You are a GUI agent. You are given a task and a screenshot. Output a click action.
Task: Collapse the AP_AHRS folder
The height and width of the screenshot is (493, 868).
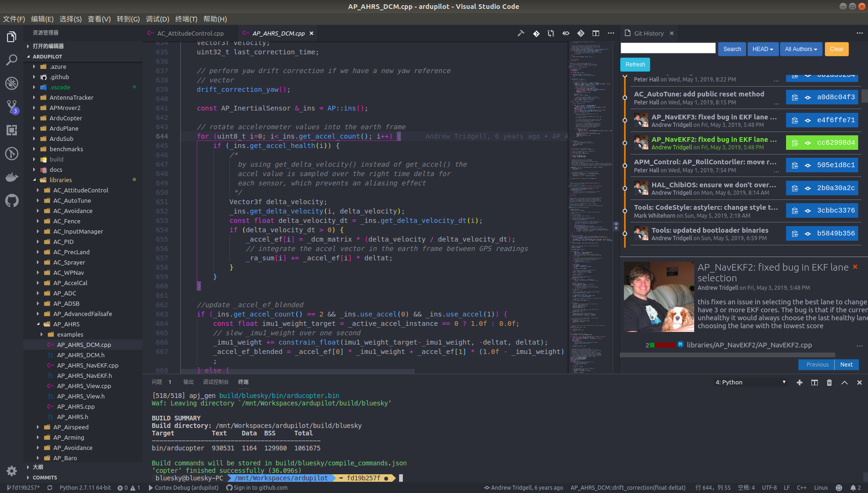(x=38, y=324)
